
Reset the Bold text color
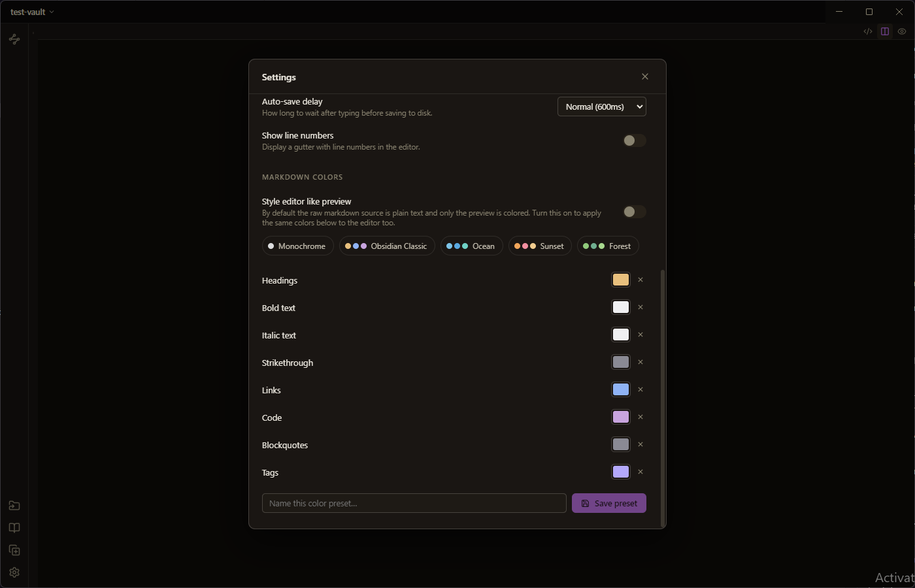tap(640, 307)
